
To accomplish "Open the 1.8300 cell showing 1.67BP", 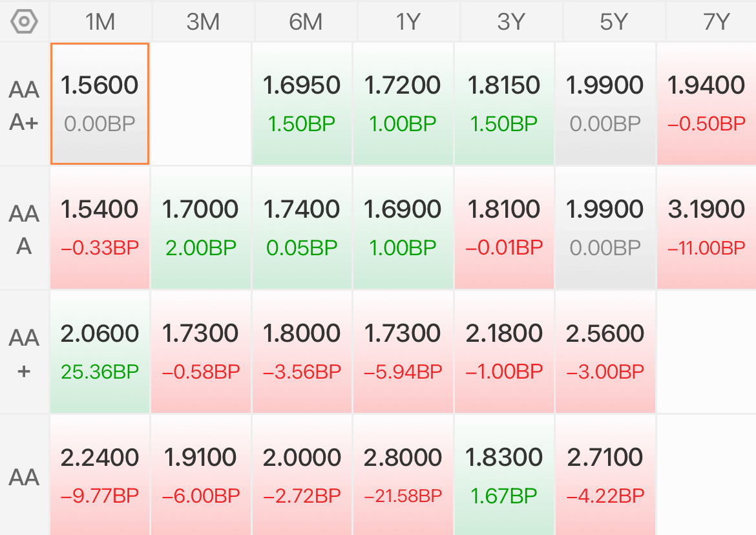I will pyautogui.click(x=504, y=476).
